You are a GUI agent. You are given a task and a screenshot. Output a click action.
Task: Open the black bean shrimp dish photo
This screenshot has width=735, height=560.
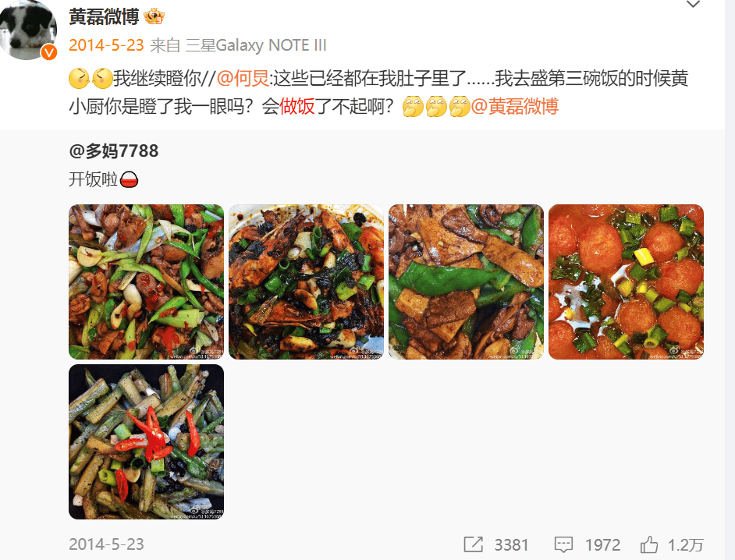point(306,282)
